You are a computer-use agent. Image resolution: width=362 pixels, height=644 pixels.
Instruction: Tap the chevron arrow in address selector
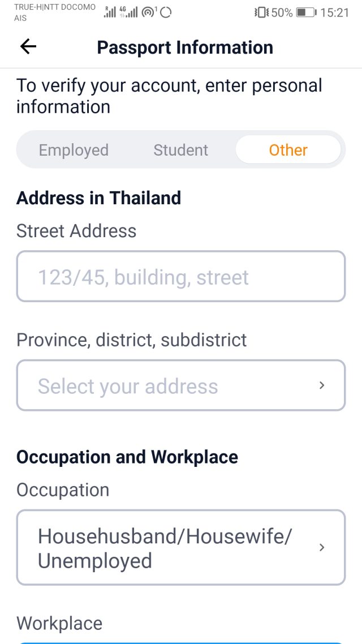pos(322,385)
